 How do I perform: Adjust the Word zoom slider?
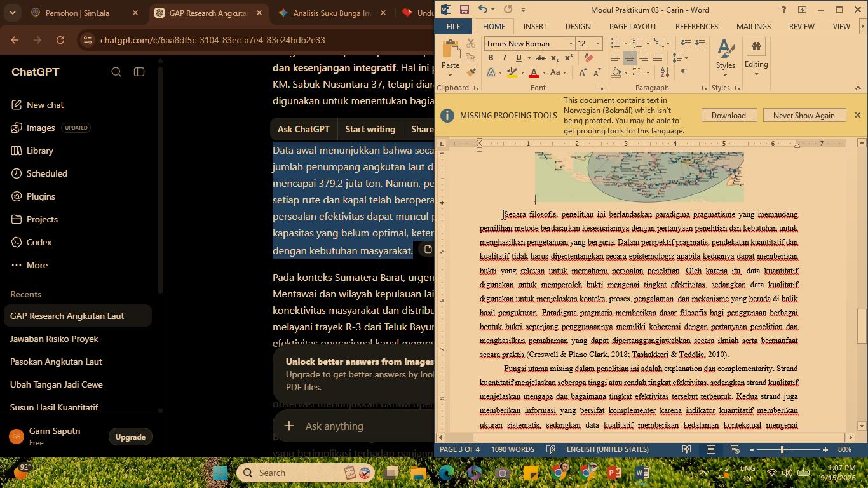782,449
